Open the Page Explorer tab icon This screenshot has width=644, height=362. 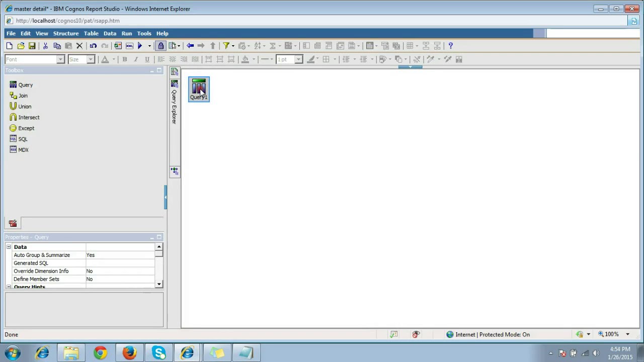point(175,72)
